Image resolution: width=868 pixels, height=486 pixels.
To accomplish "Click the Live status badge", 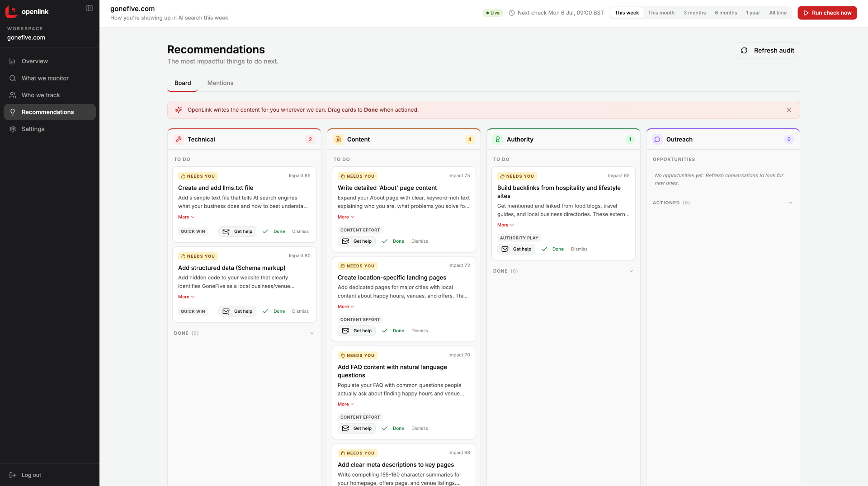I will 493,13.
